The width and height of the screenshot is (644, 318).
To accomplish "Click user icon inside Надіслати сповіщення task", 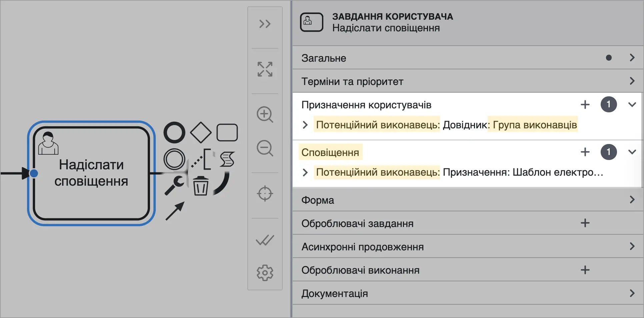I will point(48,143).
